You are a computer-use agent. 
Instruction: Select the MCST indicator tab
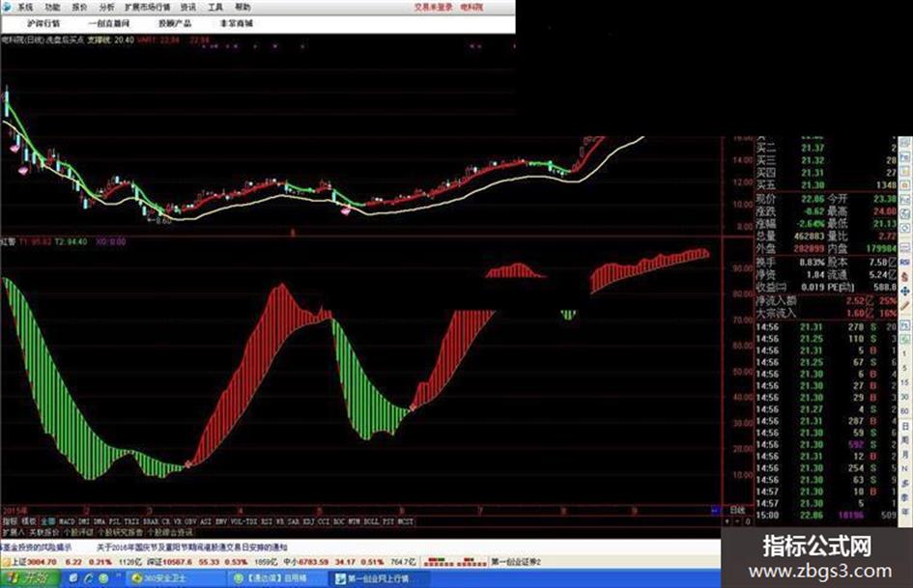[405, 521]
